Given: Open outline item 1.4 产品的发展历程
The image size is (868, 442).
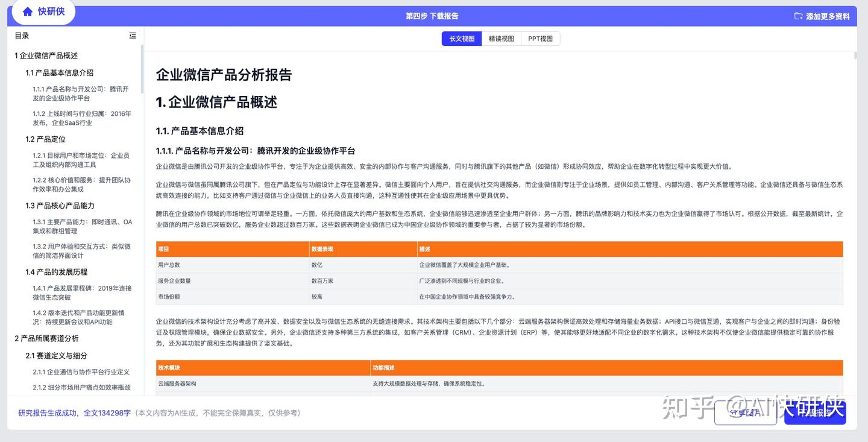Looking at the screenshot, I should point(56,272).
